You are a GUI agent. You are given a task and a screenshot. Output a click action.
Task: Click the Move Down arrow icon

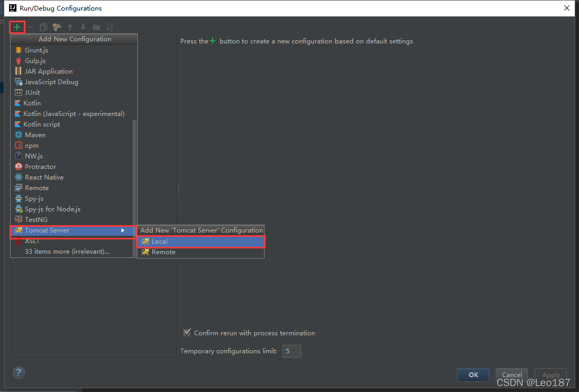[x=83, y=27]
